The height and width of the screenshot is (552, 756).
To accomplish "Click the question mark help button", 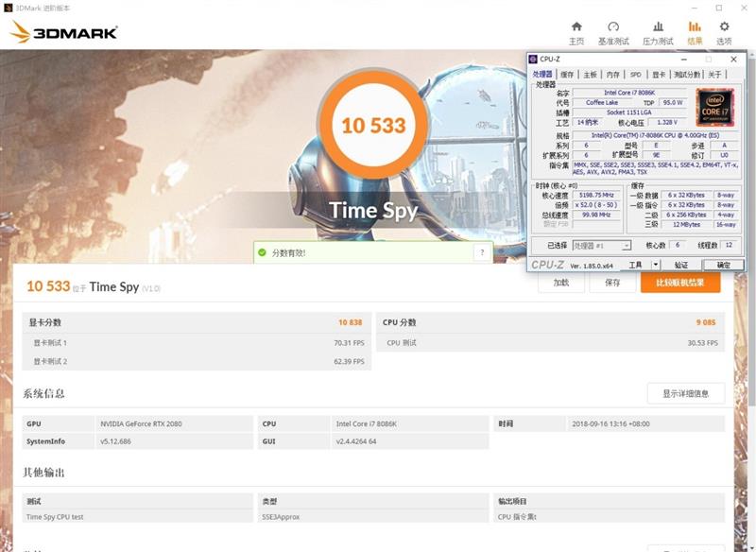I will pyautogui.click(x=482, y=253).
